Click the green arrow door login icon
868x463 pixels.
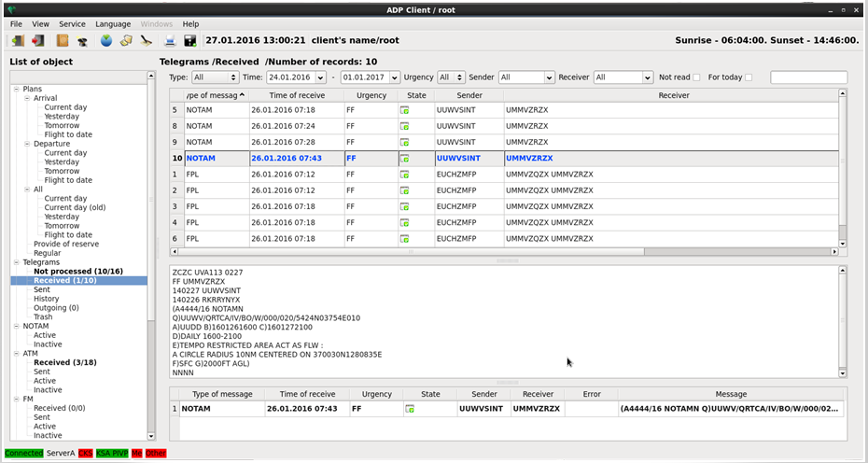pos(17,41)
